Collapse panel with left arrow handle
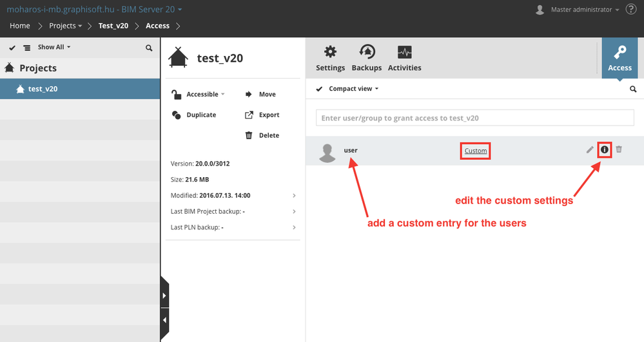This screenshot has width=644, height=342. pos(164,320)
